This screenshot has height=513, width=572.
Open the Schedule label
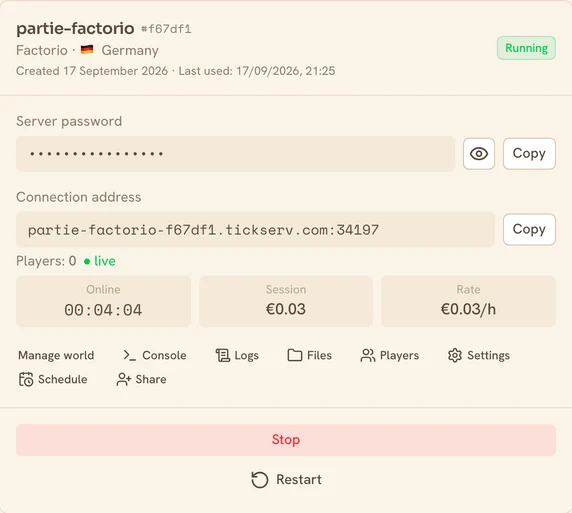[x=62, y=379]
